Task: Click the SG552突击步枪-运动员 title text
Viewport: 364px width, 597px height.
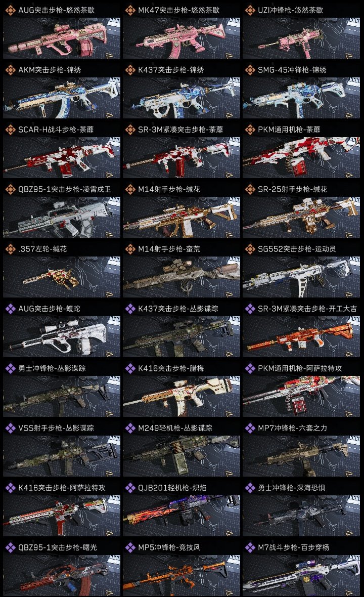Action: click(x=297, y=249)
